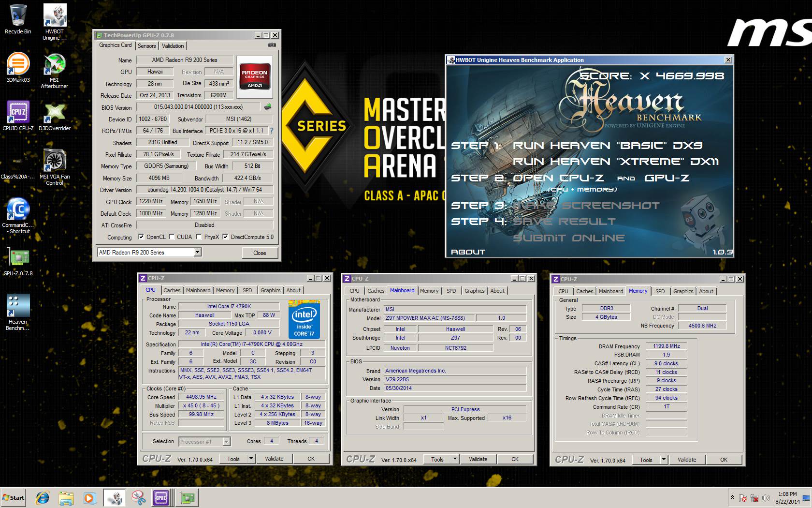The height and width of the screenshot is (508, 812).
Task: Click OK in the Mainboard CPU-Z window
Action: click(515, 459)
